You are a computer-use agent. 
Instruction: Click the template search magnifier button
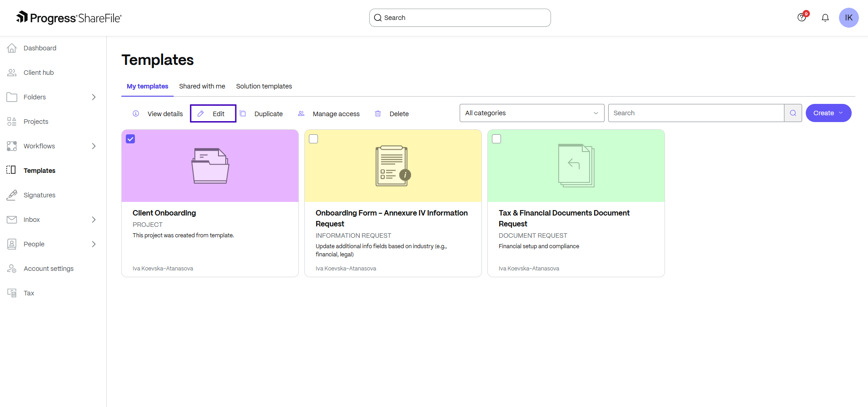793,113
